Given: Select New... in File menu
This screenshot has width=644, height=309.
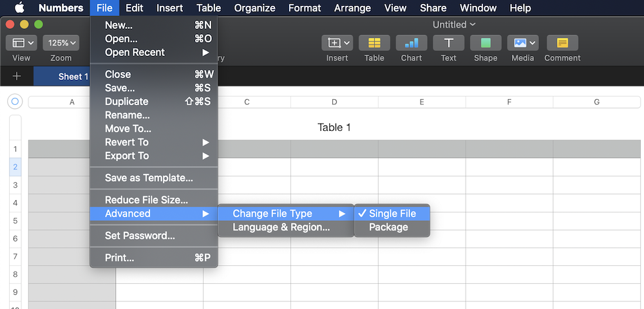Looking at the screenshot, I should (154, 26).
